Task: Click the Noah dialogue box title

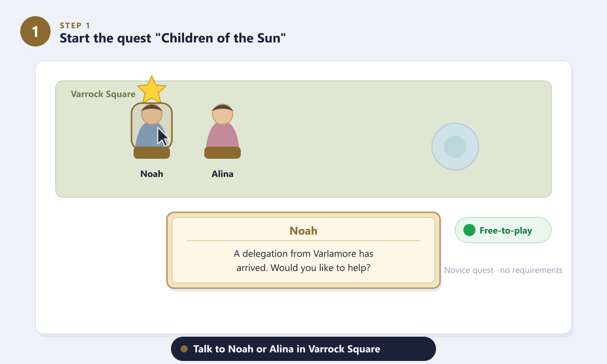Action: pos(303,231)
